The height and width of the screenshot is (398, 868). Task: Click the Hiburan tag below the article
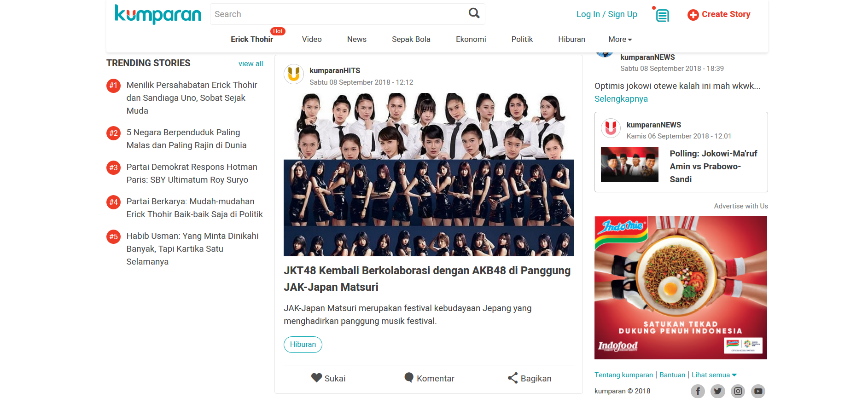click(303, 345)
